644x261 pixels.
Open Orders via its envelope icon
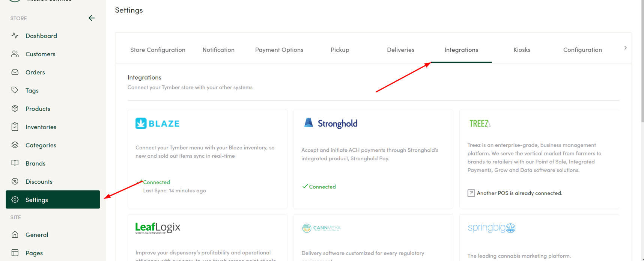[15, 72]
